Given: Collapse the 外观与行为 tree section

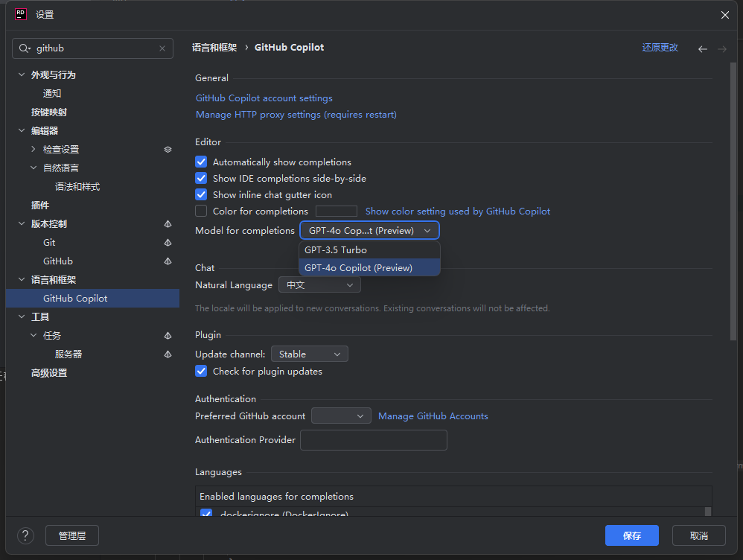Looking at the screenshot, I should pyautogui.click(x=22, y=75).
